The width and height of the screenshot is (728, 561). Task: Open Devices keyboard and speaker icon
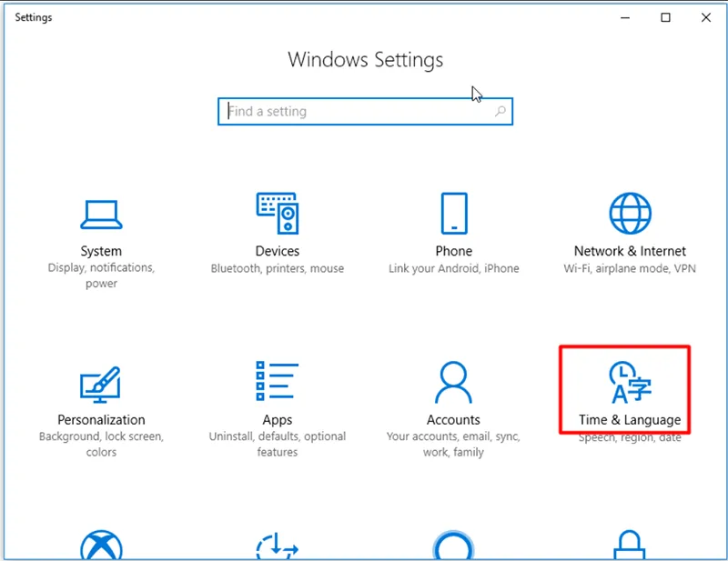[278, 213]
